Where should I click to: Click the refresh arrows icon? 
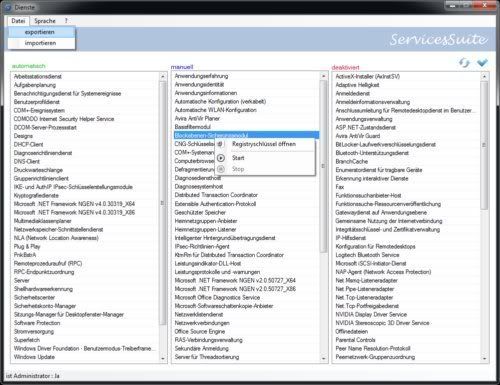[464, 62]
